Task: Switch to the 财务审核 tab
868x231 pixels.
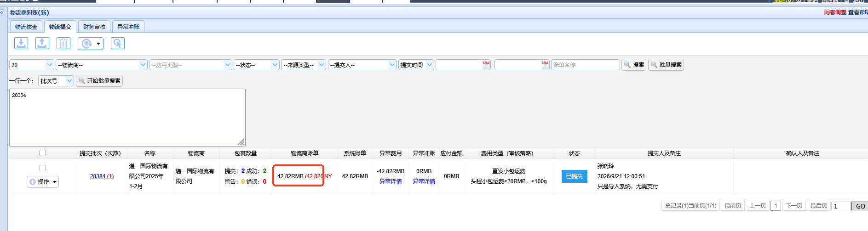Action: pos(94,27)
